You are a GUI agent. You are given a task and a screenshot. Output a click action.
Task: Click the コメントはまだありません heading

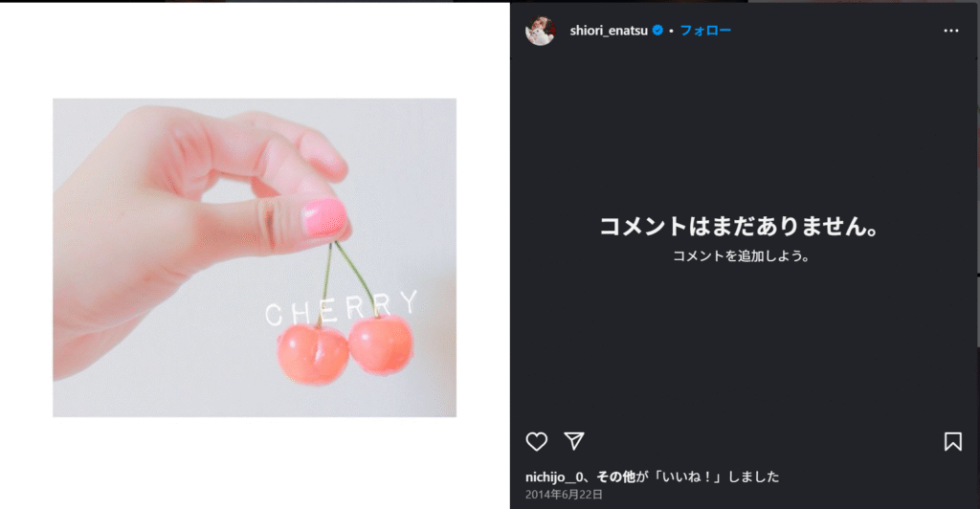pyautogui.click(x=740, y=226)
